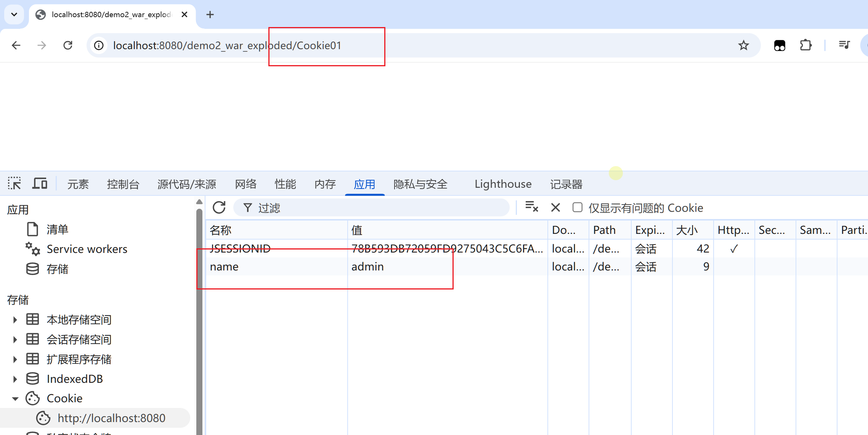Open media control icon in toolbar
The image size is (868, 435).
click(x=844, y=45)
